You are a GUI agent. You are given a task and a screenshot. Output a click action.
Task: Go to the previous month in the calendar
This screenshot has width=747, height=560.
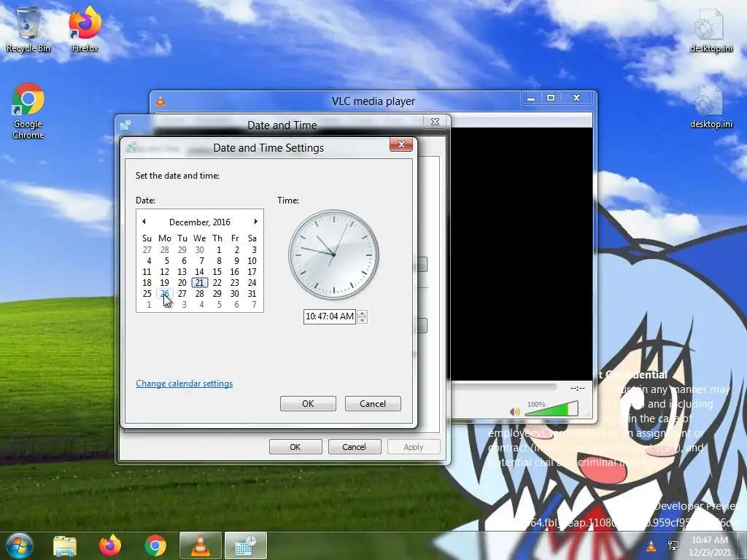[144, 222]
